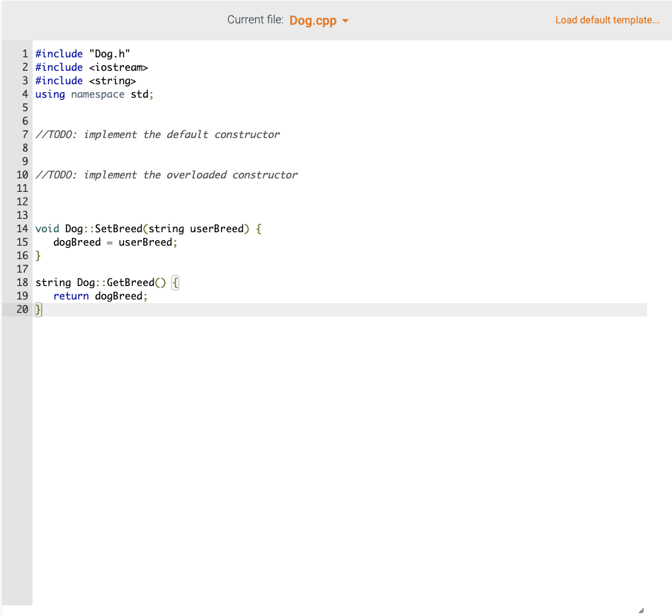This screenshot has height=616, width=672.
Task: Click the Current file label
Action: click(x=255, y=19)
